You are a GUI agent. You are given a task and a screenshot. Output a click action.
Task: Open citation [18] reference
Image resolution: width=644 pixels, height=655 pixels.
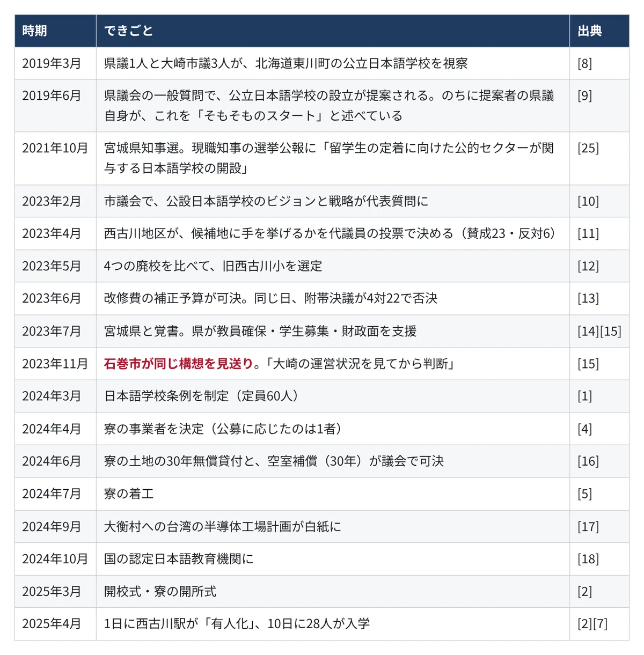coord(588,559)
